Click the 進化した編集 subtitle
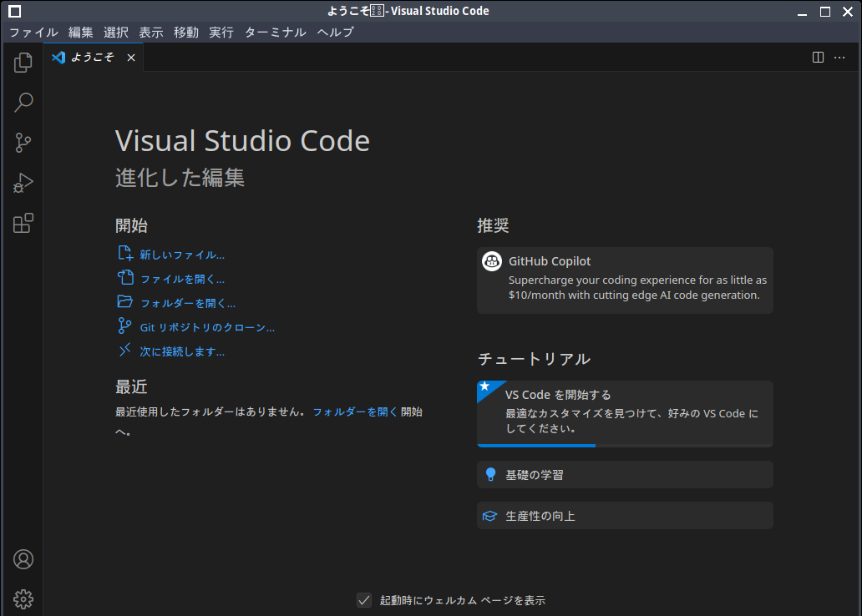 (x=180, y=178)
